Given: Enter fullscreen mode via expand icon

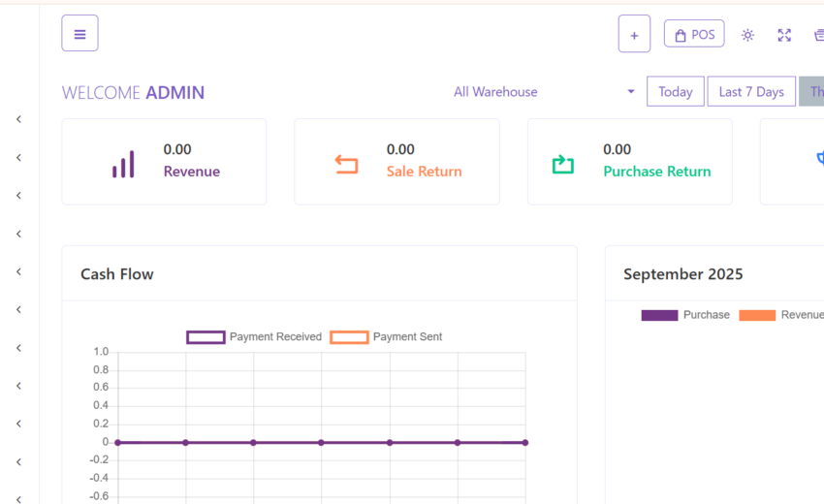Looking at the screenshot, I should pos(784,35).
